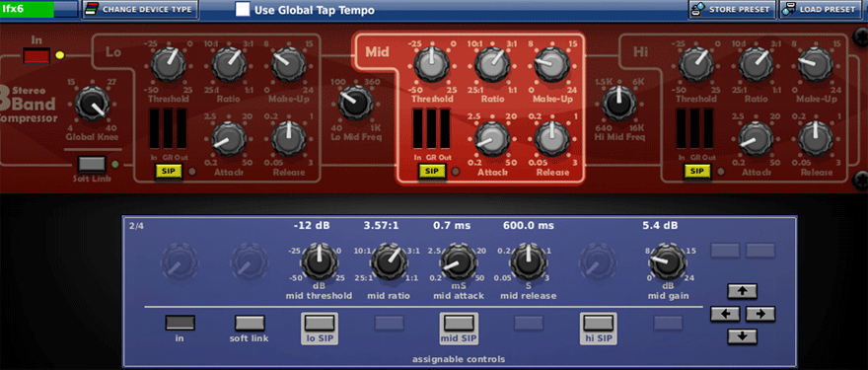
Task: Click the down arrow navigation button
Action: [742, 336]
